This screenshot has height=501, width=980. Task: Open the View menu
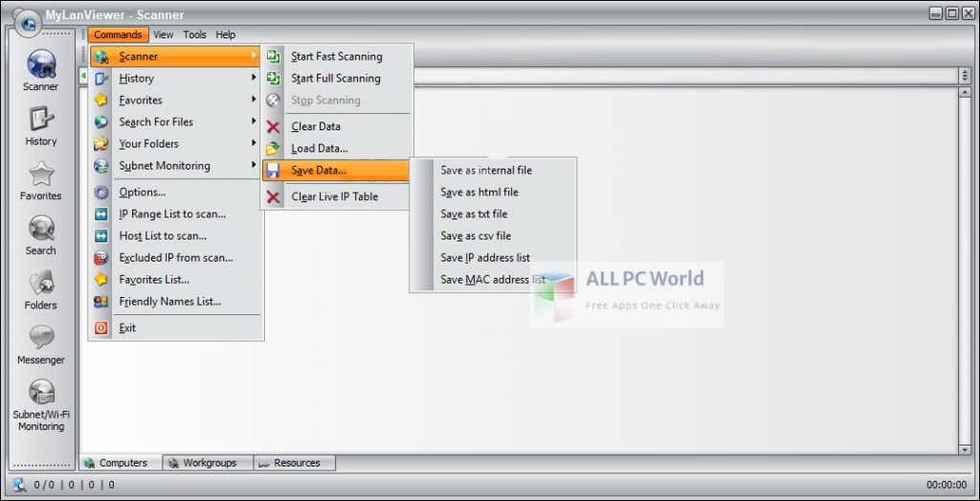164,34
